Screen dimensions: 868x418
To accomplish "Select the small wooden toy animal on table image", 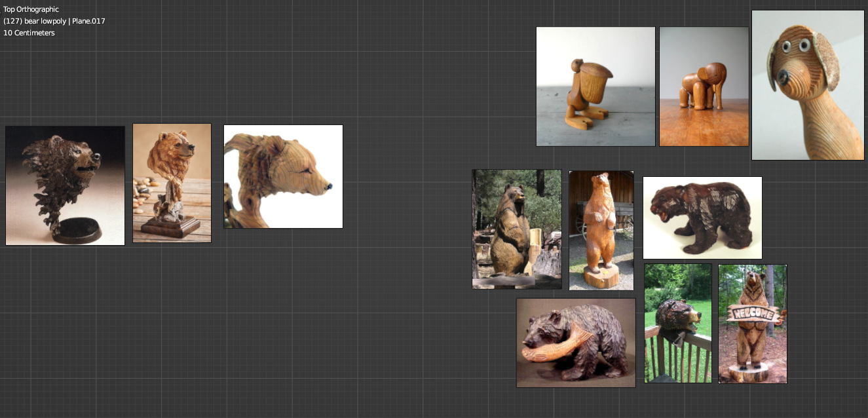I will tap(704, 86).
